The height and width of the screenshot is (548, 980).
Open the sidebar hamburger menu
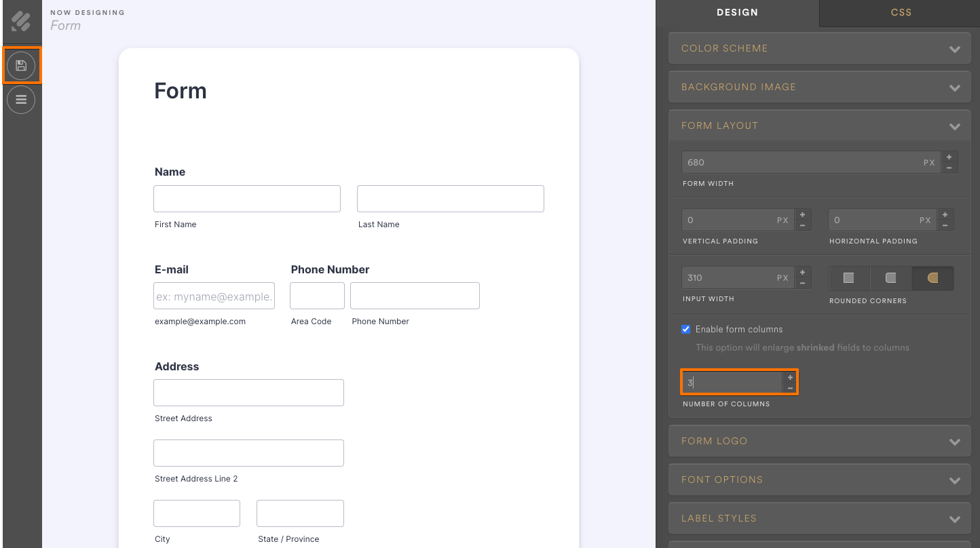(21, 99)
